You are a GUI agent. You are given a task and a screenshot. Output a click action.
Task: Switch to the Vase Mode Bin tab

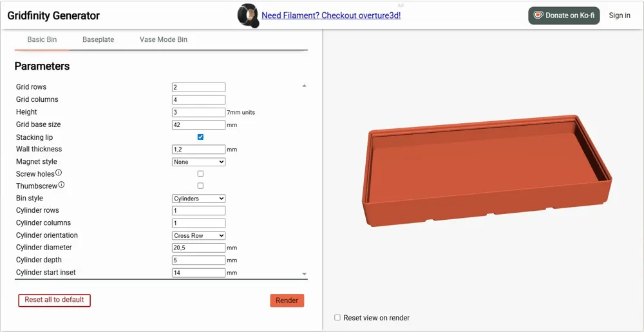click(164, 40)
